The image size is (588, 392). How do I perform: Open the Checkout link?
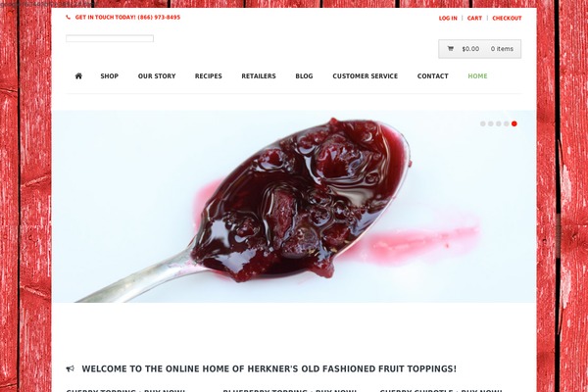[507, 18]
